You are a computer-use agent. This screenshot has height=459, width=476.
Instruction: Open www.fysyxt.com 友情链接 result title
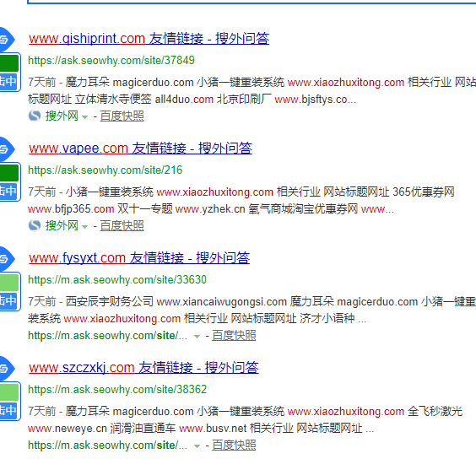pos(139,258)
